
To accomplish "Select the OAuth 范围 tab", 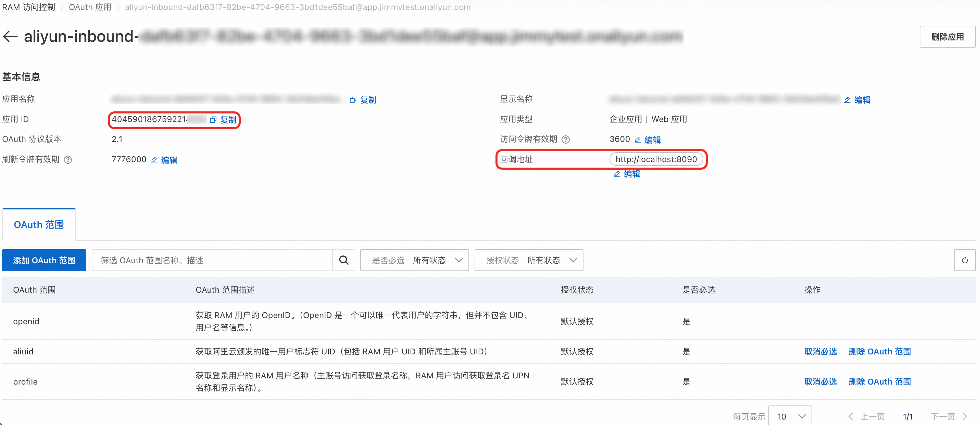I will (39, 225).
